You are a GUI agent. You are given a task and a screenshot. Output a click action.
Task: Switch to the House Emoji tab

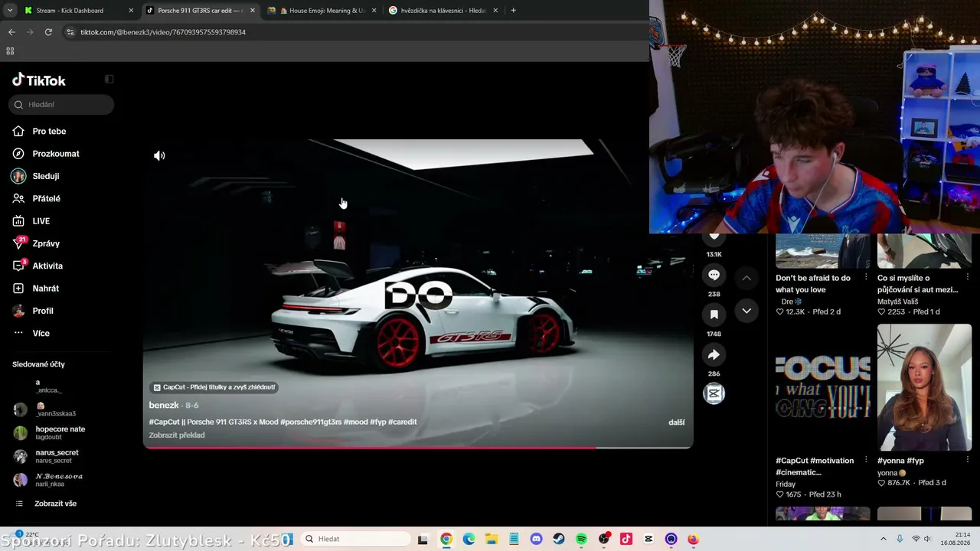click(x=321, y=11)
